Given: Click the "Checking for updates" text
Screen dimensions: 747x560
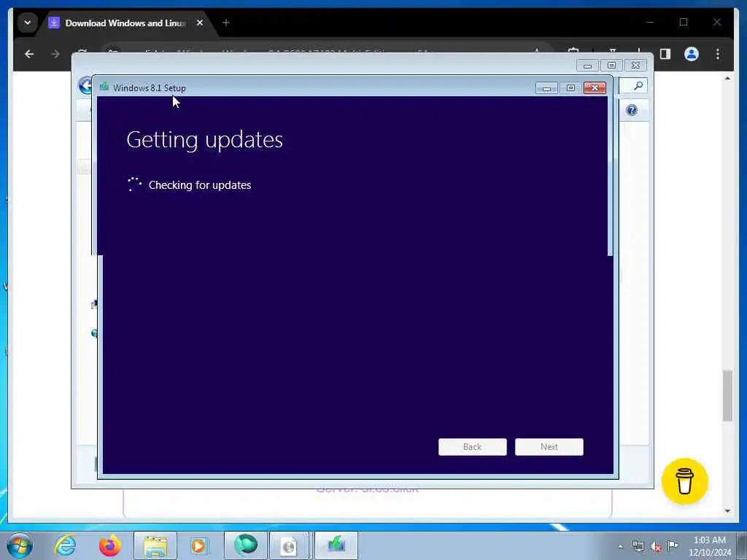Looking at the screenshot, I should (200, 184).
